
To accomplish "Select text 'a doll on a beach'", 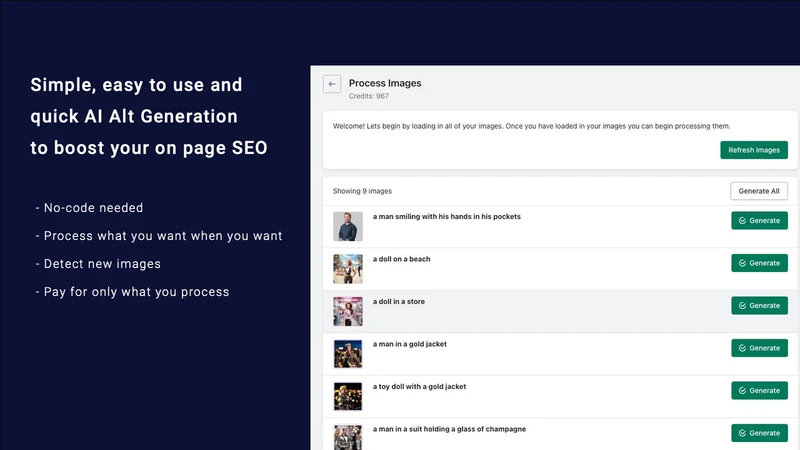I will pyautogui.click(x=401, y=259).
